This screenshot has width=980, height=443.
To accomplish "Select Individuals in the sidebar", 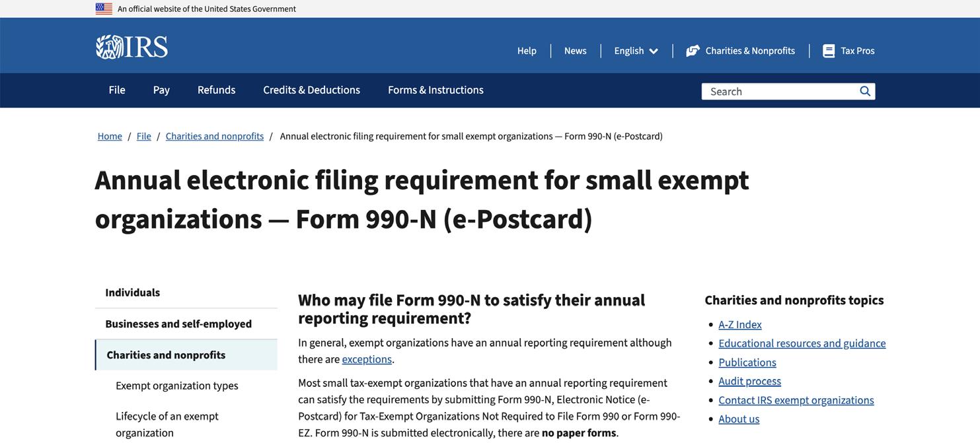I will pyautogui.click(x=186, y=292).
